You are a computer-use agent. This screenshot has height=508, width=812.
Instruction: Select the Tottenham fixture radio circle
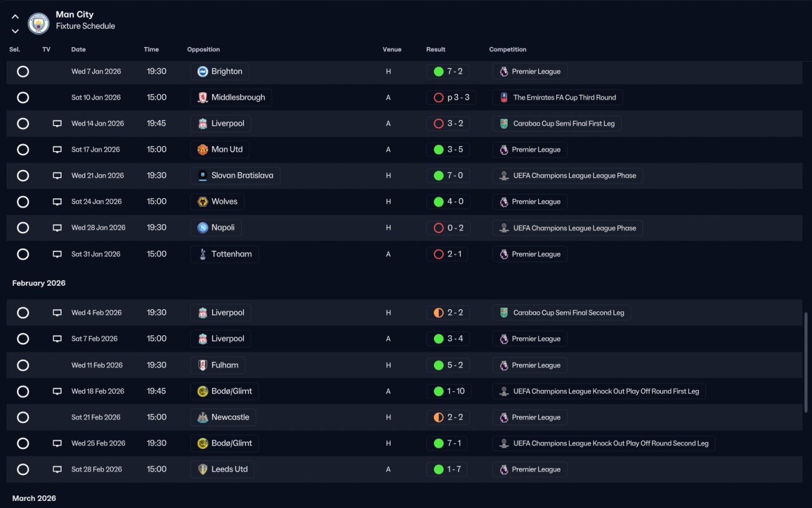[23, 254]
